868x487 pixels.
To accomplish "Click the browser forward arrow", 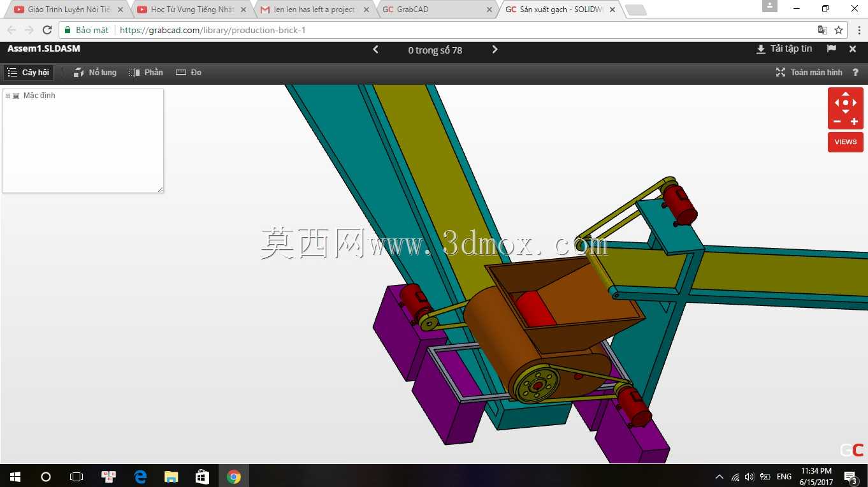I will coord(29,30).
